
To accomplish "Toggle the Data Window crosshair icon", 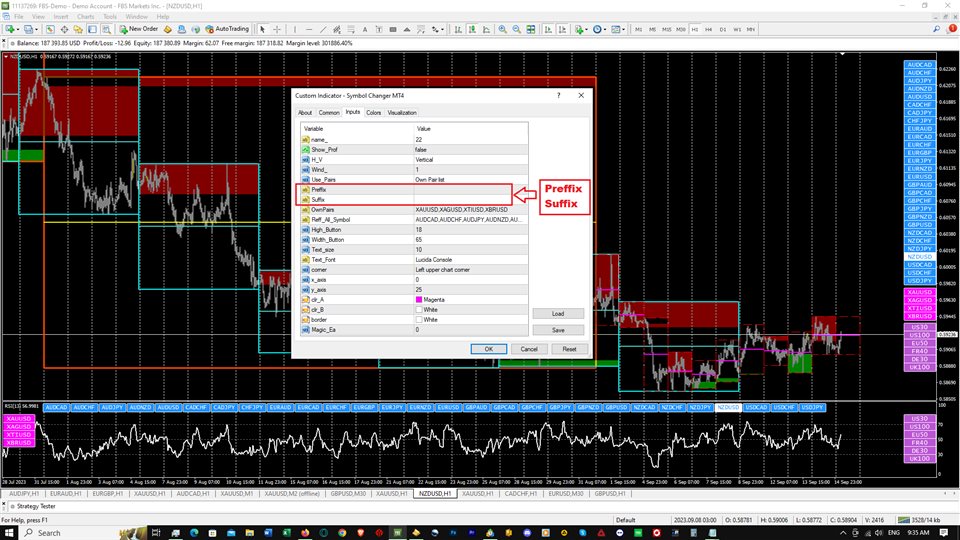I will click(x=64, y=29).
